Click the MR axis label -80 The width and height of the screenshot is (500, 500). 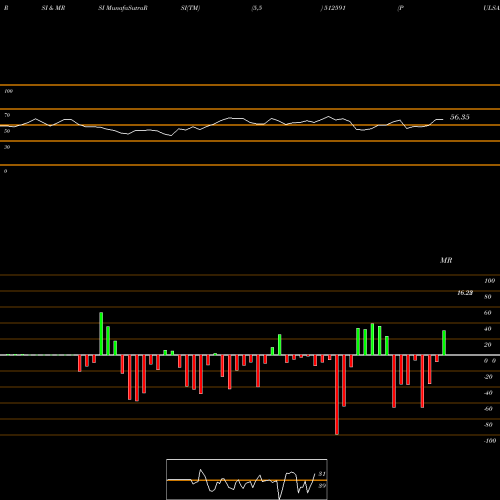click(x=488, y=425)
